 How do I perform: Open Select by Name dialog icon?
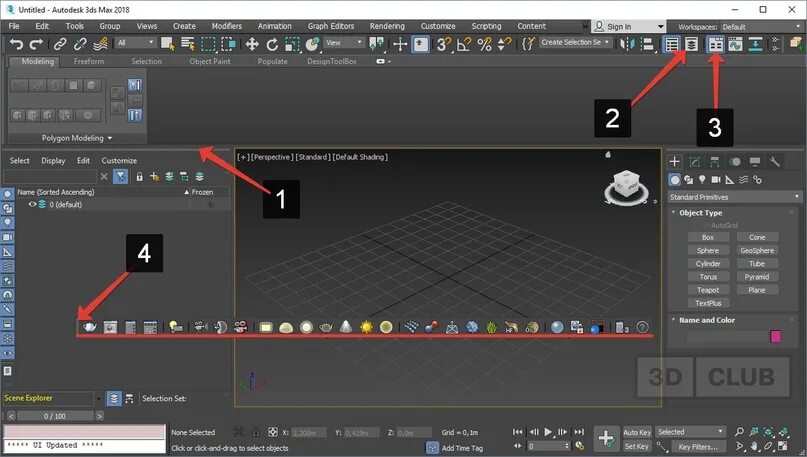pyautogui.click(x=188, y=44)
